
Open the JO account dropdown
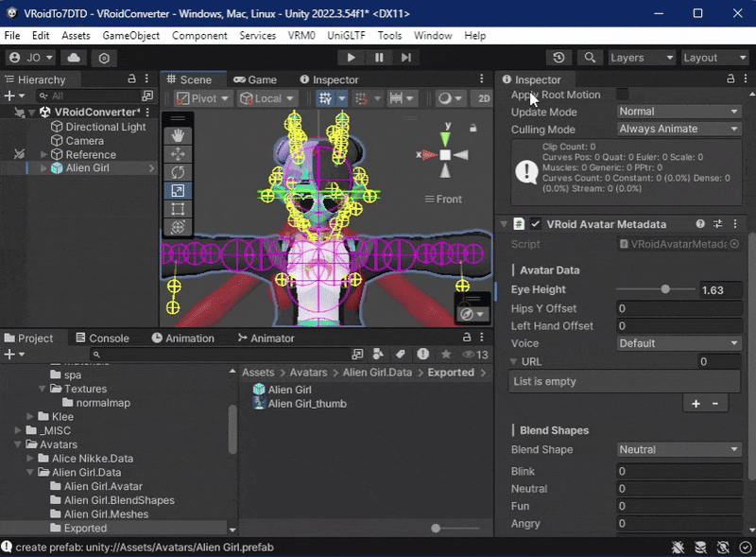click(x=31, y=58)
